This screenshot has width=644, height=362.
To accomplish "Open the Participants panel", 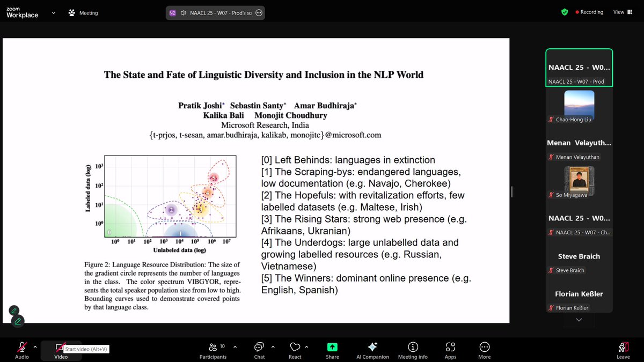I will (213, 350).
